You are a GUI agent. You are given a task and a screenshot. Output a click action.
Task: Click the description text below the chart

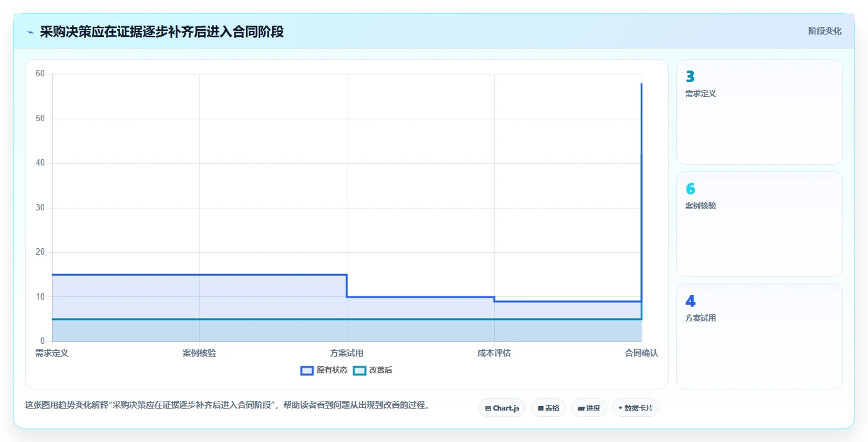(227, 405)
